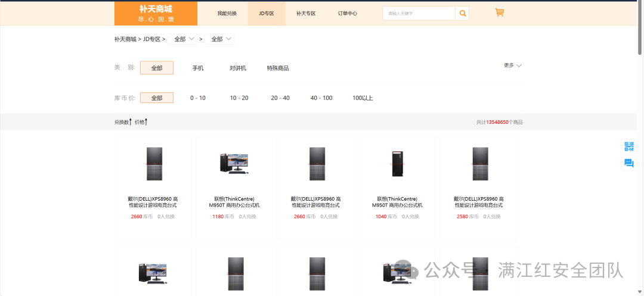This screenshot has width=644, height=296.
Task: Choose the 20 - 40 price range
Action: click(x=280, y=98)
